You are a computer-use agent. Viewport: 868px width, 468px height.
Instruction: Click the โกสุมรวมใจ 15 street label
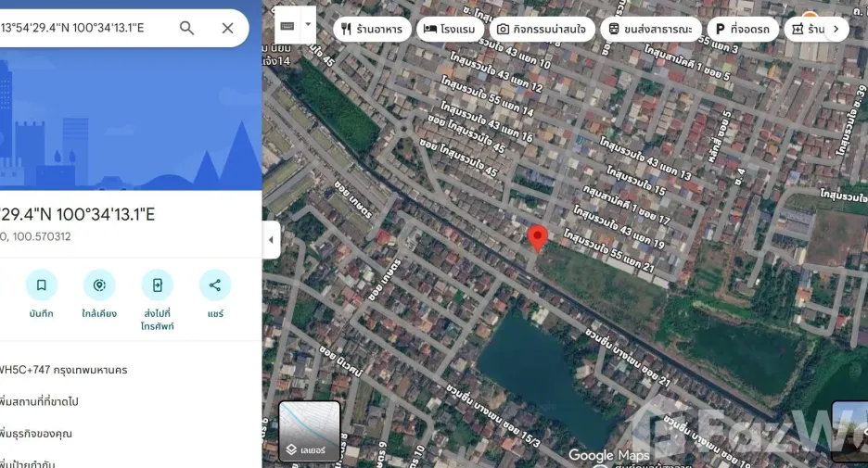636,180
